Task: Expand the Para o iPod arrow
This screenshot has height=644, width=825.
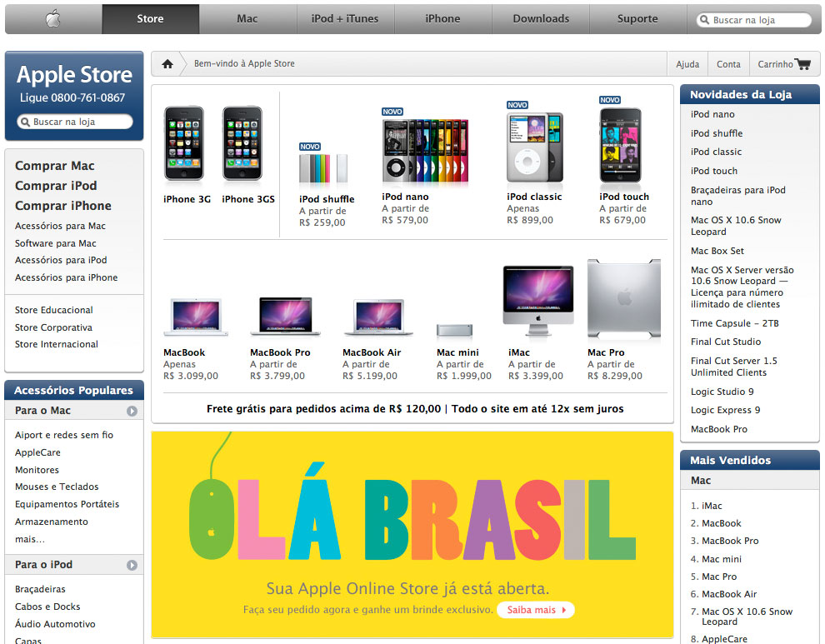Action: pos(132,565)
